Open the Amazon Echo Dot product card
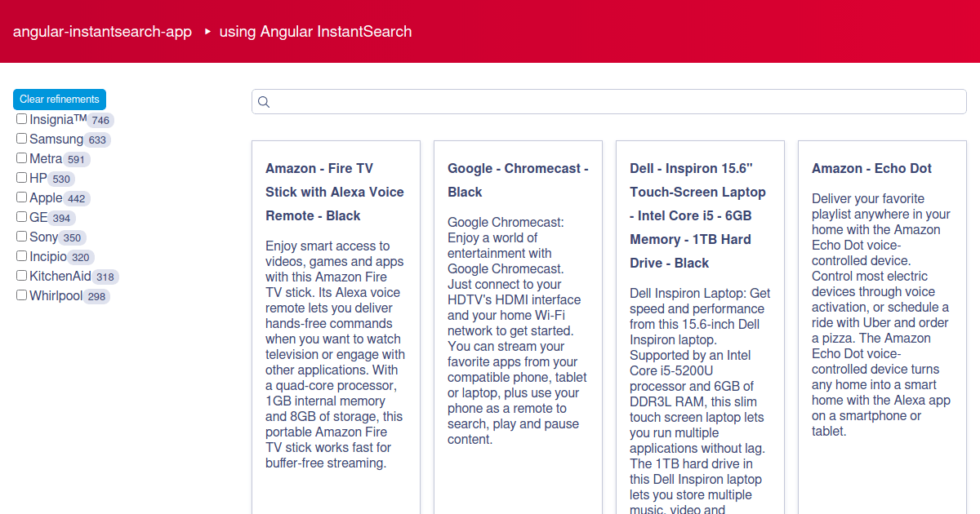Image resolution: width=980 pixels, height=514 pixels. [871, 169]
